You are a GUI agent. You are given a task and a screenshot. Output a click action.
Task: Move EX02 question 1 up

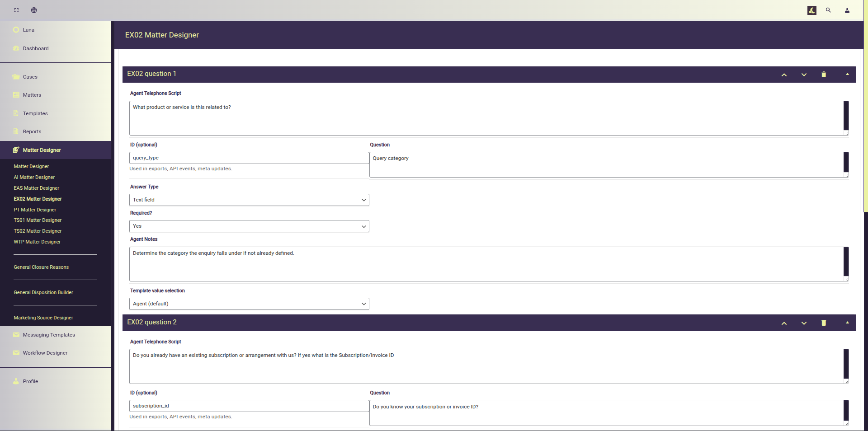784,75
